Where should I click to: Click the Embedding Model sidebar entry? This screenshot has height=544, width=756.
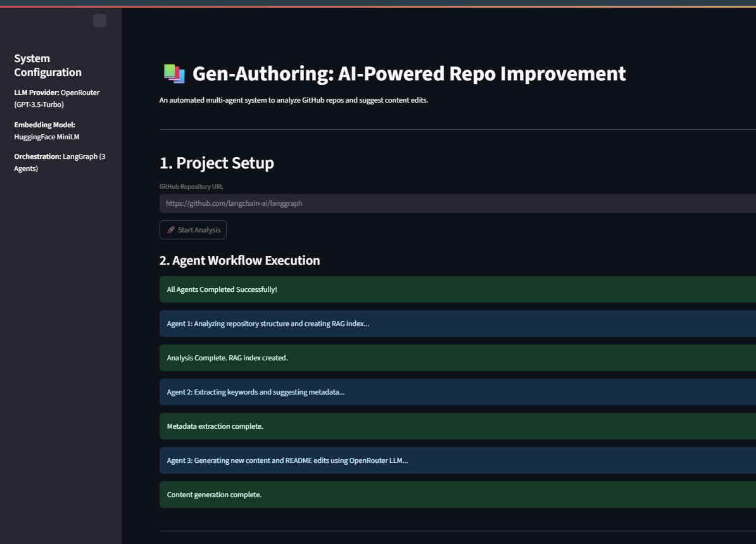pyautogui.click(x=46, y=130)
